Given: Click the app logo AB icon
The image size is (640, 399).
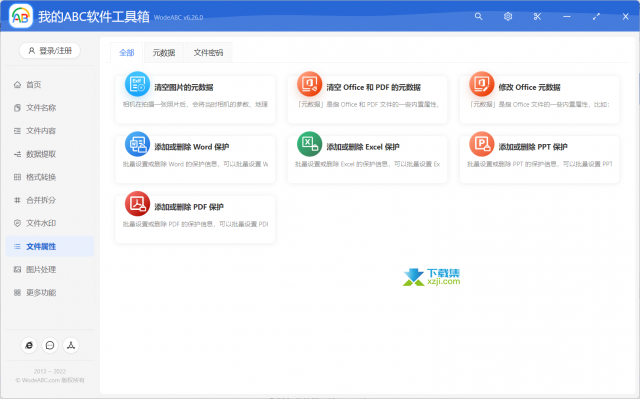Looking at the screenshot, I should tap(21, 16).
